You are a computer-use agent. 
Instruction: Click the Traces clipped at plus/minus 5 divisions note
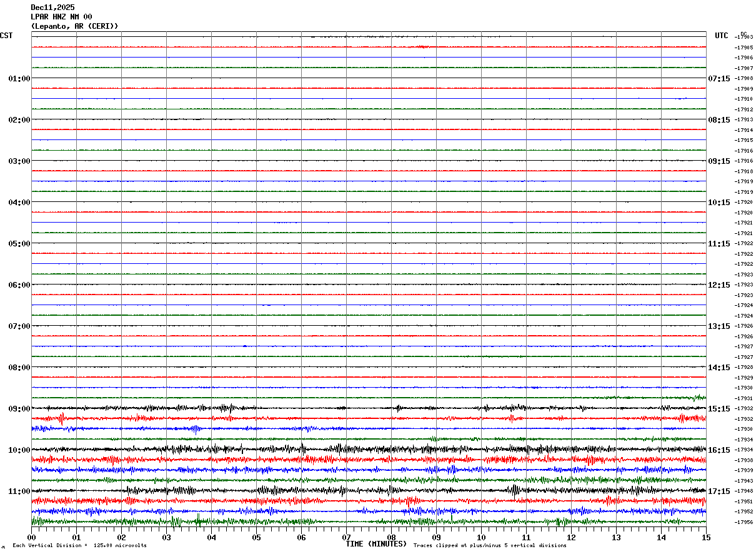coord(490,546)
